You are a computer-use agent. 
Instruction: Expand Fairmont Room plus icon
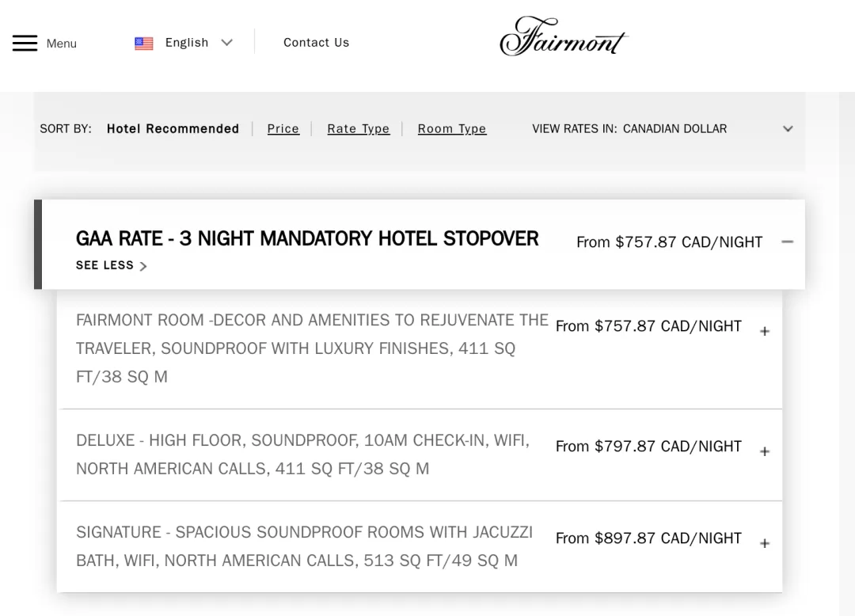point(765,332)
